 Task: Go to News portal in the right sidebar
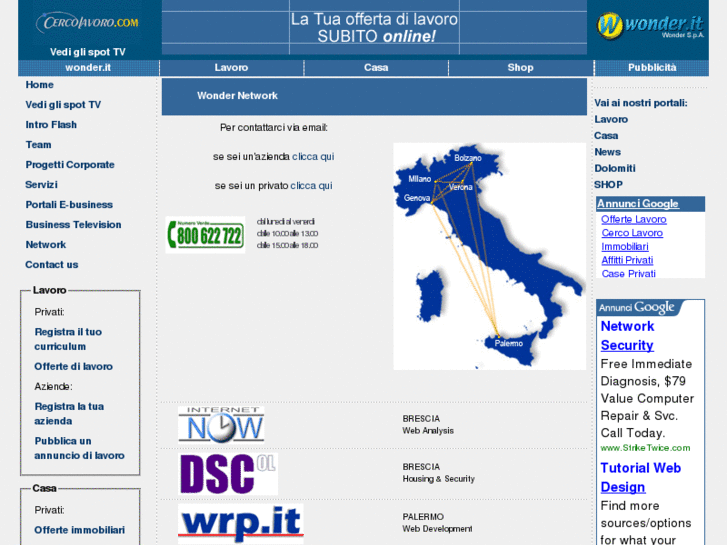[x=607, y=152]
